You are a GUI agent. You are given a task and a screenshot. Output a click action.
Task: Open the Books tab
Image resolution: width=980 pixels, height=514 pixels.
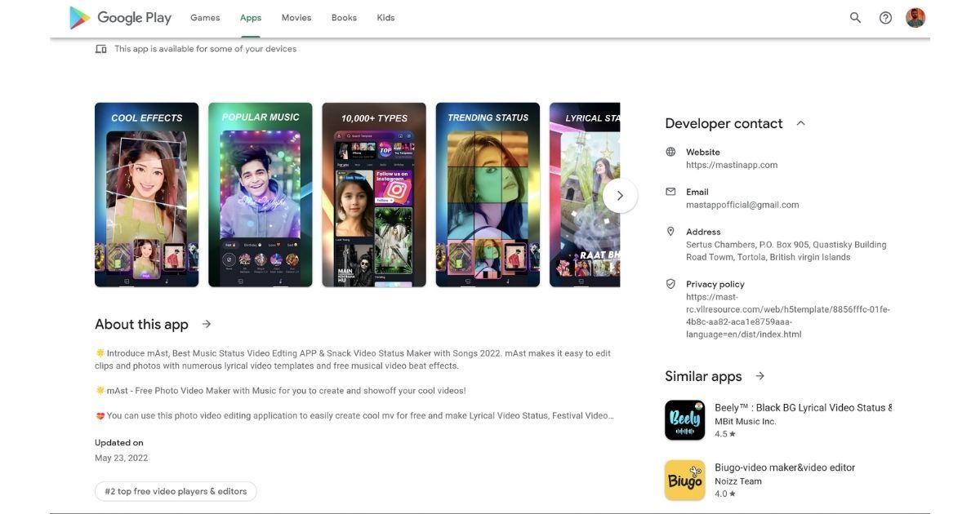click(x=344, y=18)
